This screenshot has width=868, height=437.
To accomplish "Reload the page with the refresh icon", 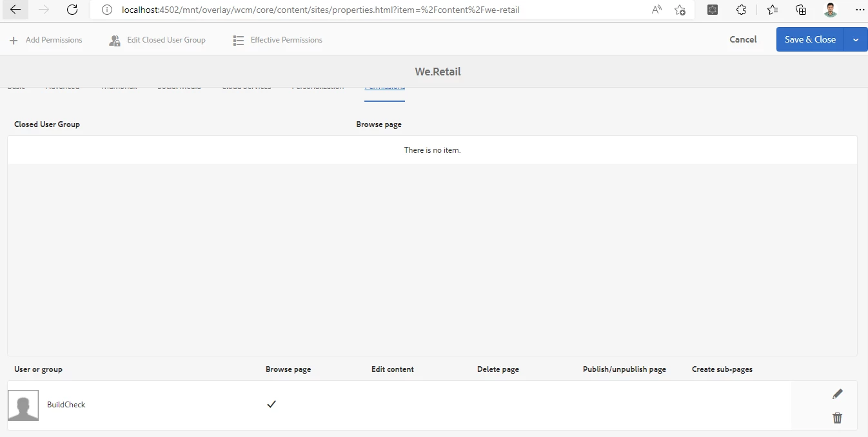I will [72, 10].
